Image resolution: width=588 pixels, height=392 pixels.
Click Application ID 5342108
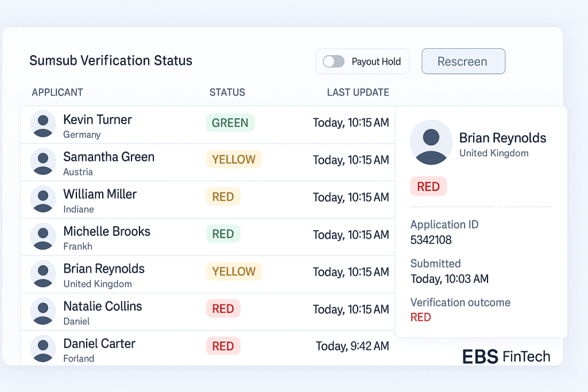(x=431, y=240)
